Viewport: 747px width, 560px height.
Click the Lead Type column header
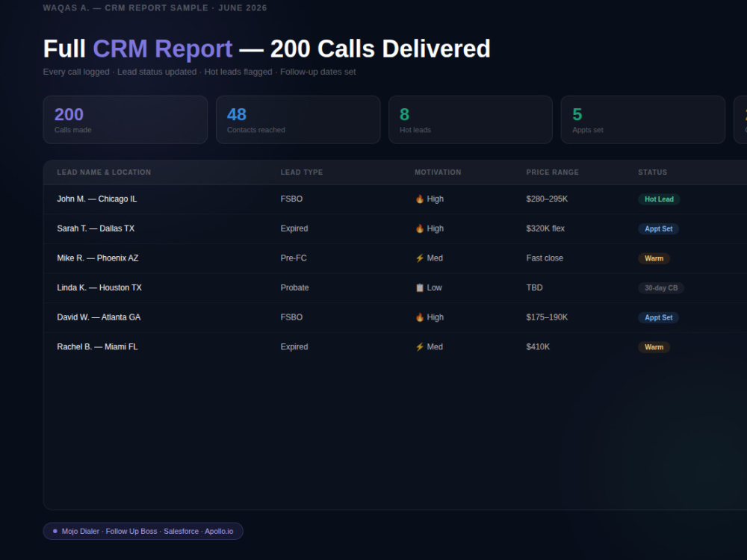[302, 172]
